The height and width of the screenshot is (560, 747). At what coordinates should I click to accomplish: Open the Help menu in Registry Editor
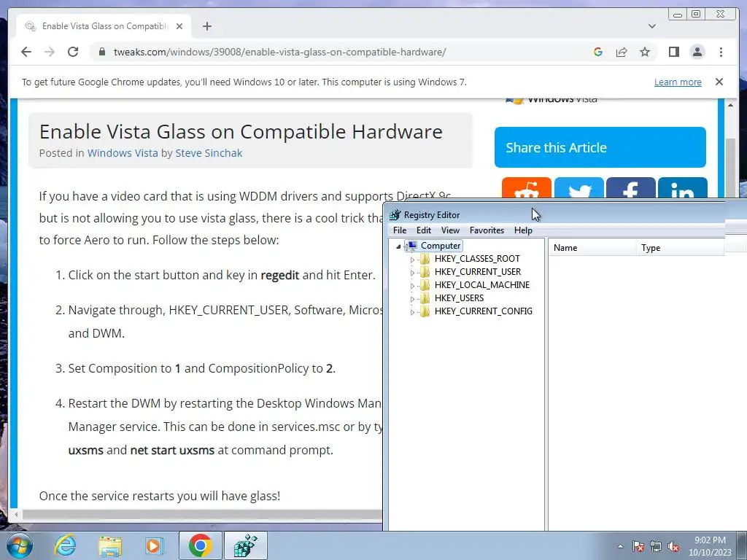click(x=523, y=230)
